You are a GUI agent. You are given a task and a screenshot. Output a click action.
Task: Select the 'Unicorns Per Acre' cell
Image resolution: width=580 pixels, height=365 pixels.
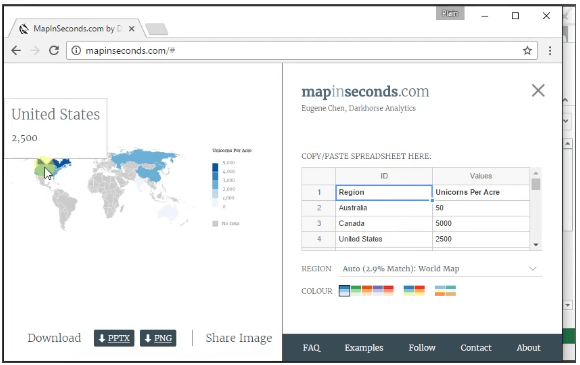(x=481, y=192)
